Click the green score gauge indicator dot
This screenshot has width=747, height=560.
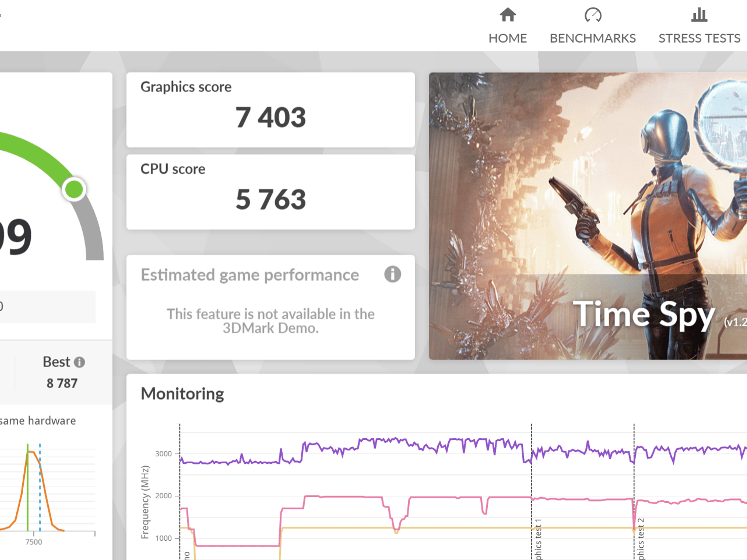(74, 189)
